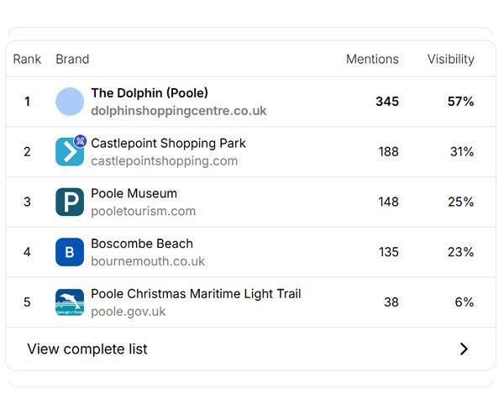Image resolution: width=504 pixels, height=420 pixels.
Task: Select Poole Christmas Maritime Light Trail name
Action: 196,294
